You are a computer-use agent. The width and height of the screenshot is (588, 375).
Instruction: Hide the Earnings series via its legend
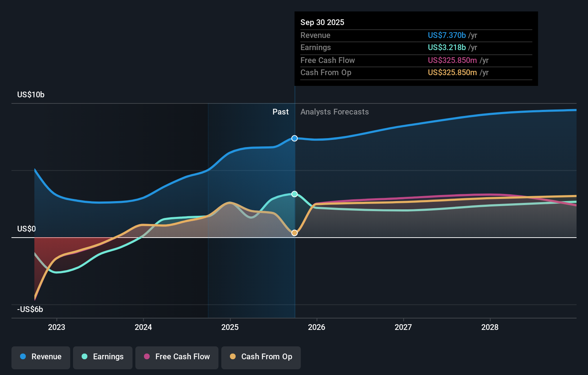pos(103,357)
